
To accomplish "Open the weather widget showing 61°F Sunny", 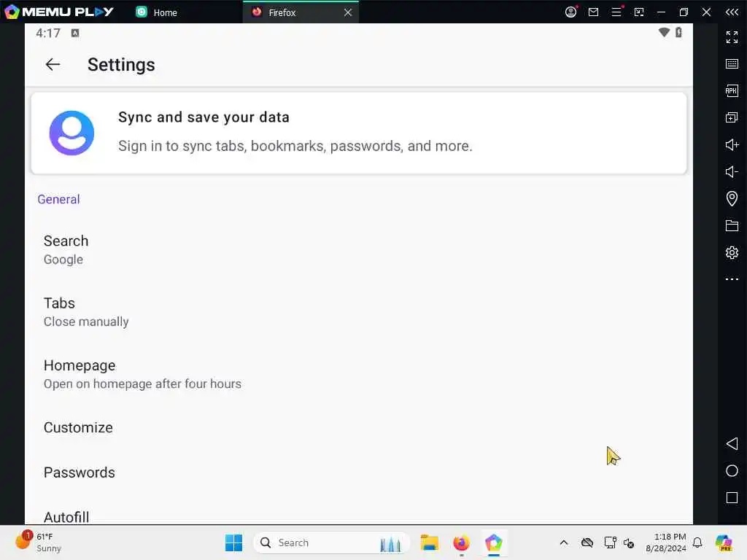I will 38,542.
